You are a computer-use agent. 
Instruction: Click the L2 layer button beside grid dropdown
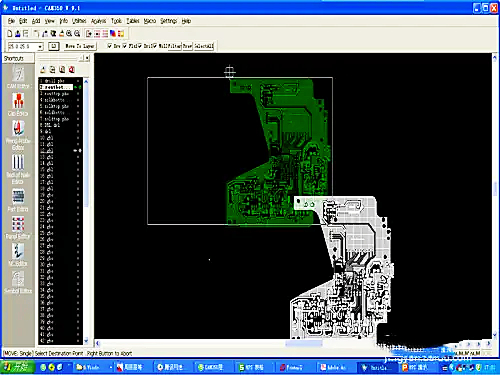point(54,46)
